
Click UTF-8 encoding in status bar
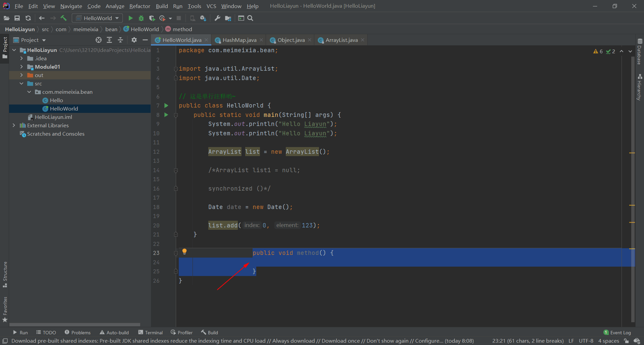pyautogui.click(x=586, y=341)
